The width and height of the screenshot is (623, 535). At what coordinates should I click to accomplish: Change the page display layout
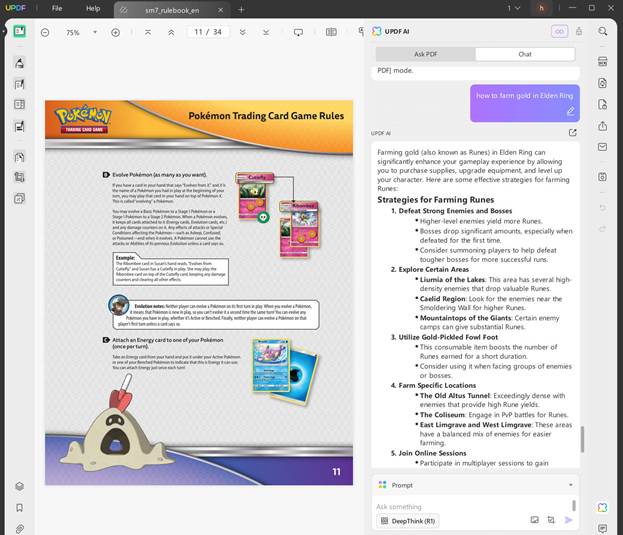(x=331, y=32)
